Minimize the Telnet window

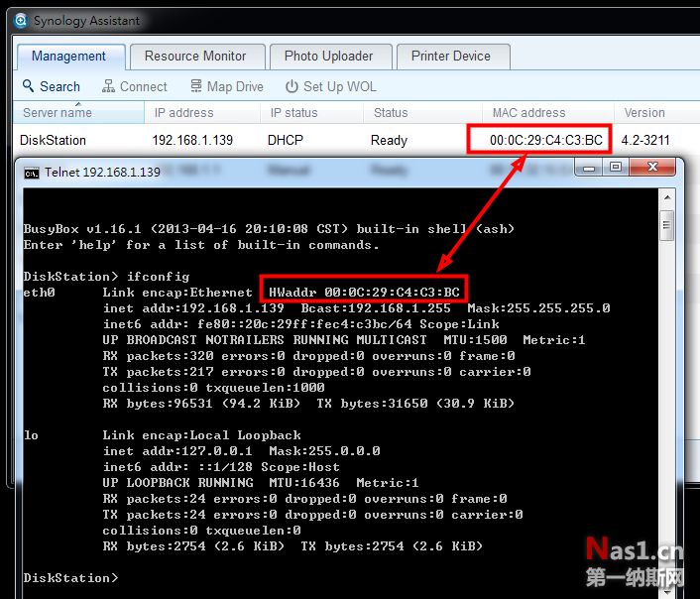589,168
